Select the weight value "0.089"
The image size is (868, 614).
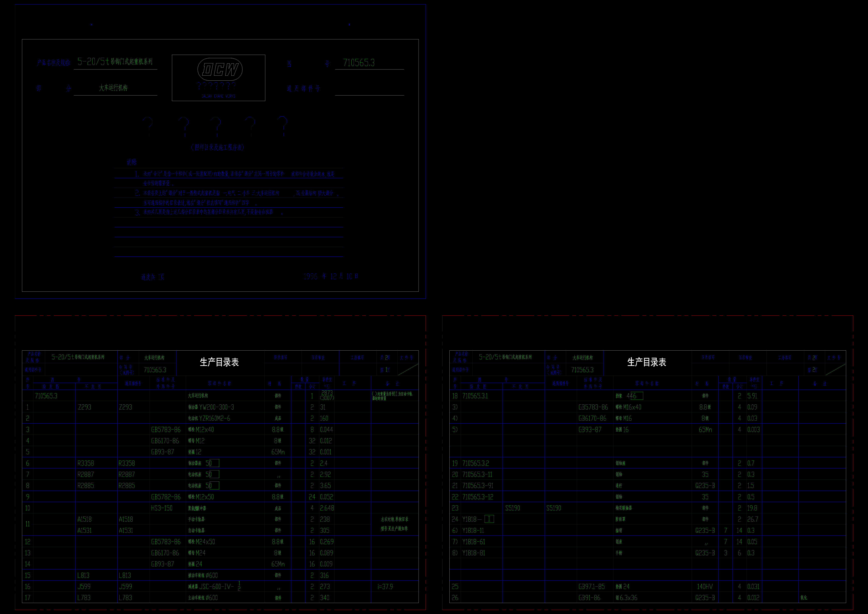click(x=327, y=553)
